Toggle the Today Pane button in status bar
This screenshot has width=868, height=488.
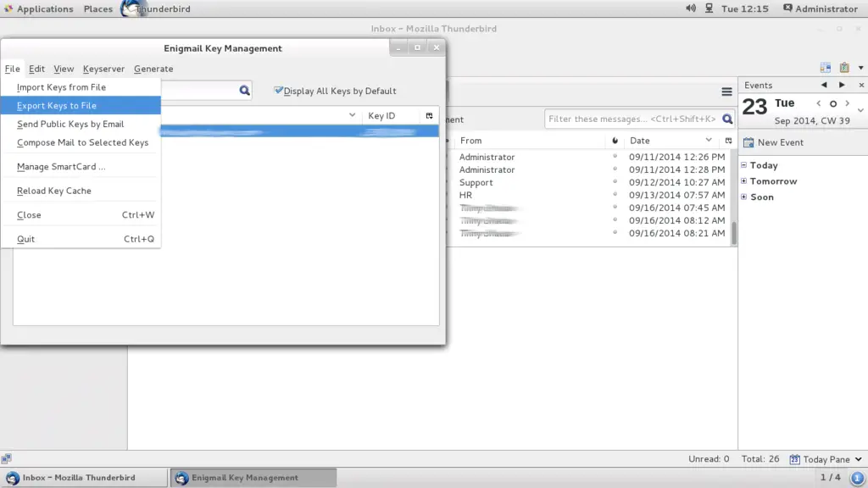[820, 459]
